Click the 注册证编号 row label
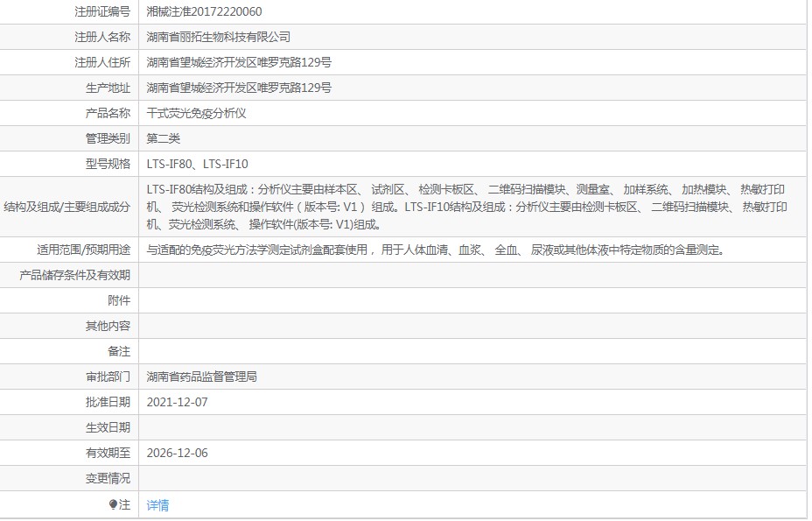Image resolution: width=812 pixels, height=521 pixels. [x=102, y=11]
